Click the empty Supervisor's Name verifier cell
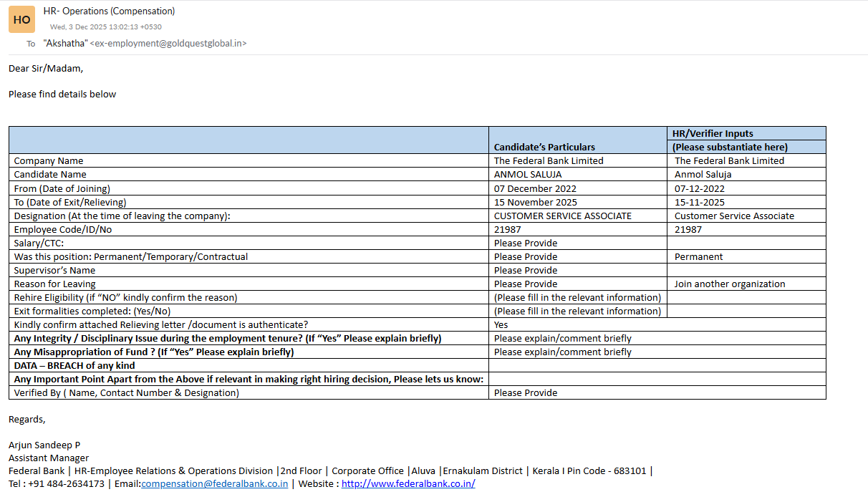 746,270
